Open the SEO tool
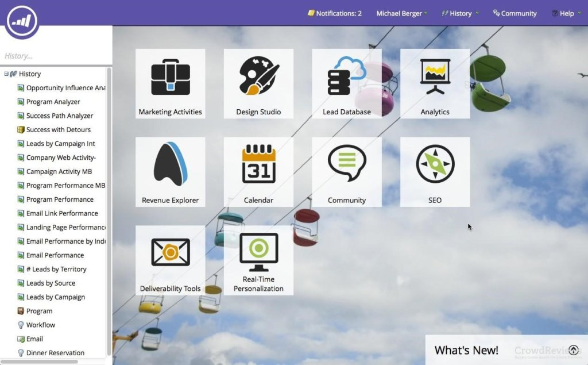The width and height of the screenshot is (588, 365). (x=435, y=171)
